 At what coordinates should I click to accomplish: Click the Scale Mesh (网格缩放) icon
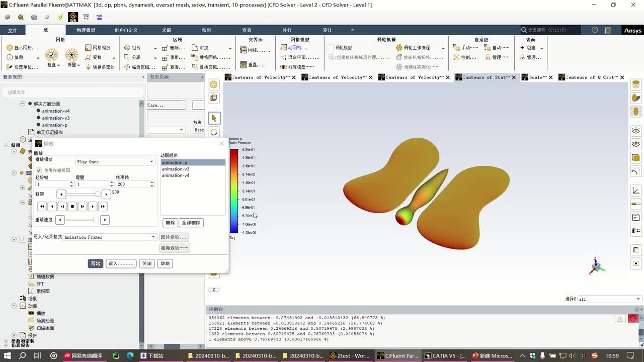pyautogui.click(x=88, y=48)
